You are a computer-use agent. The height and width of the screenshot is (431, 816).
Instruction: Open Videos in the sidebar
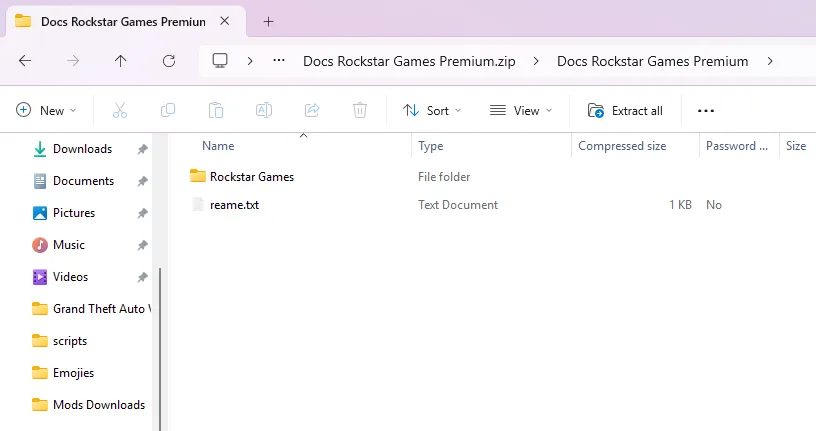tap(70, 277)
